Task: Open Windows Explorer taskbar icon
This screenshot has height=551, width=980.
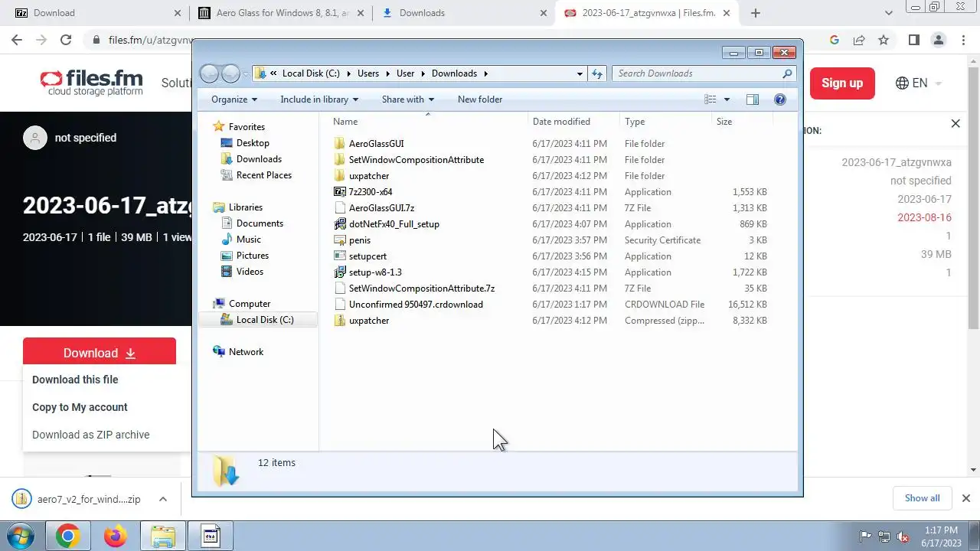Action: [163, 536]
